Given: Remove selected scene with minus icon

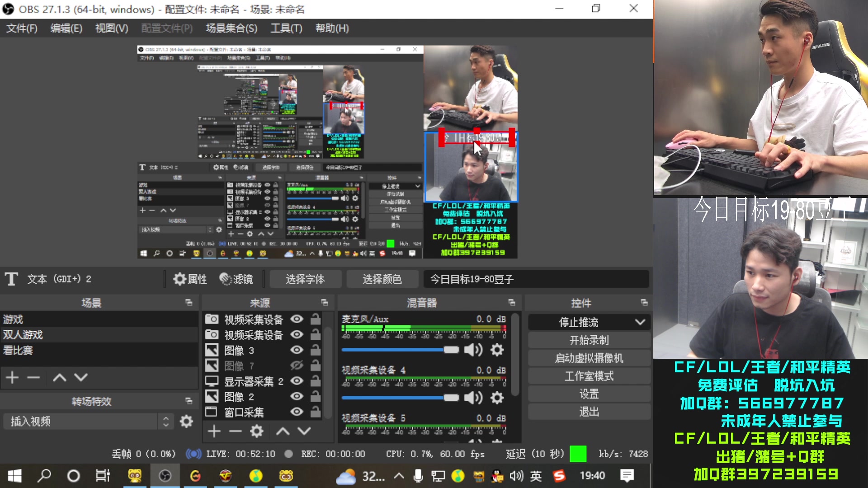Looking at the screenshot, I should 33,377.
